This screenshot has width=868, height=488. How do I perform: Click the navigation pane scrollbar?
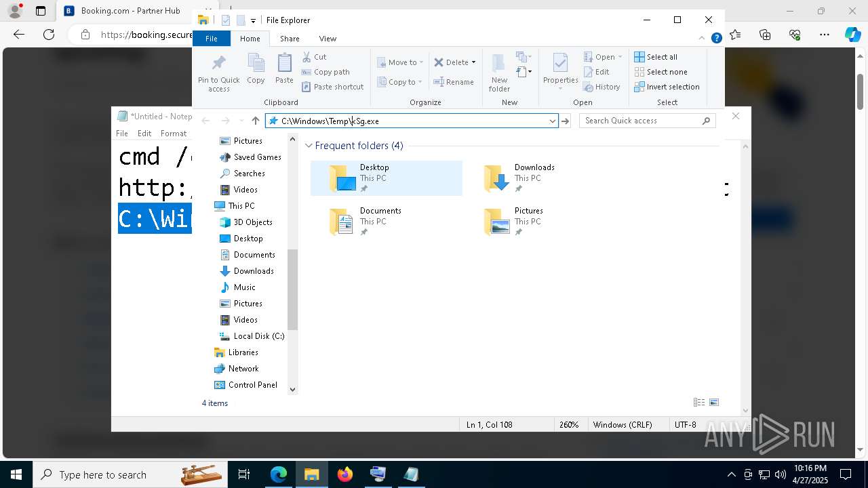293,289
